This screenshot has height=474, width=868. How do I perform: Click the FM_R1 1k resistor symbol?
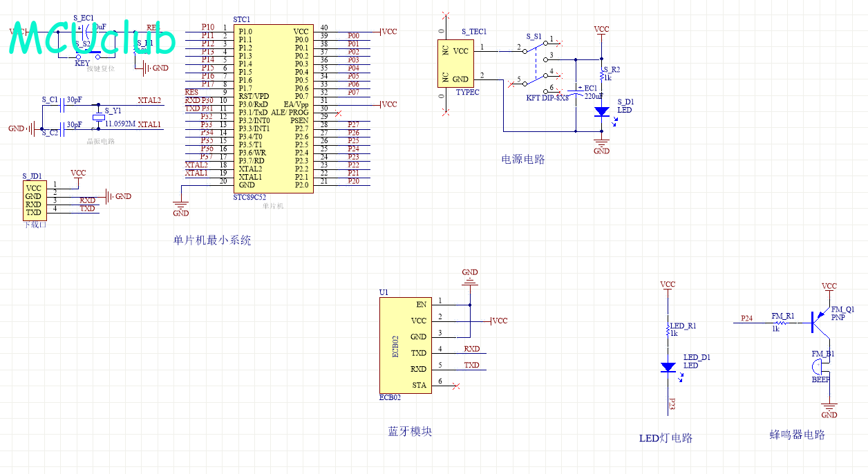(x=782, y=322)
